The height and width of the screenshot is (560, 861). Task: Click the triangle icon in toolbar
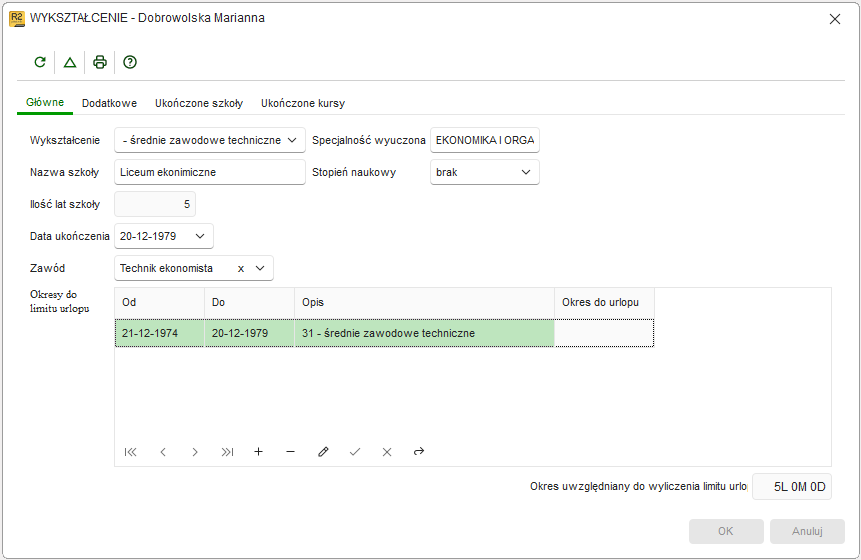[70, 62]
